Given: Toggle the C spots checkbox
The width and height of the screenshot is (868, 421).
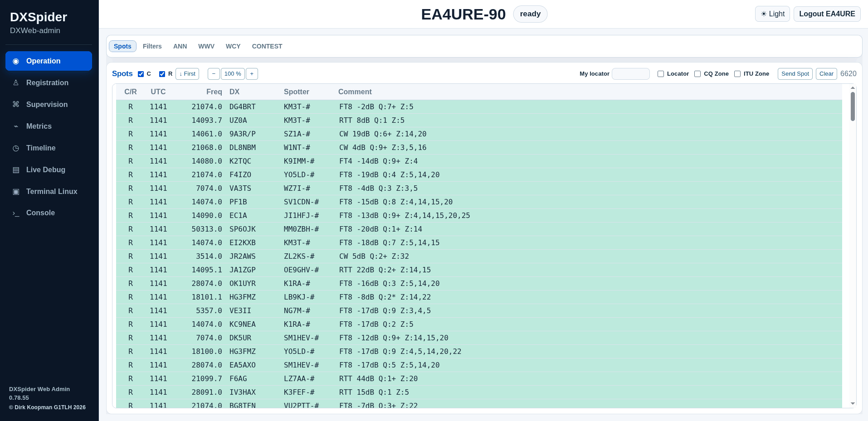Looking at the screenshot, I should pyautogui.click(x=141, y=74).
